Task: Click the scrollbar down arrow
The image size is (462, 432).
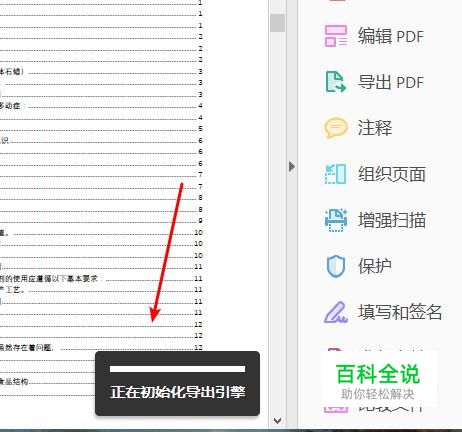Action: (x=277, y=421)
